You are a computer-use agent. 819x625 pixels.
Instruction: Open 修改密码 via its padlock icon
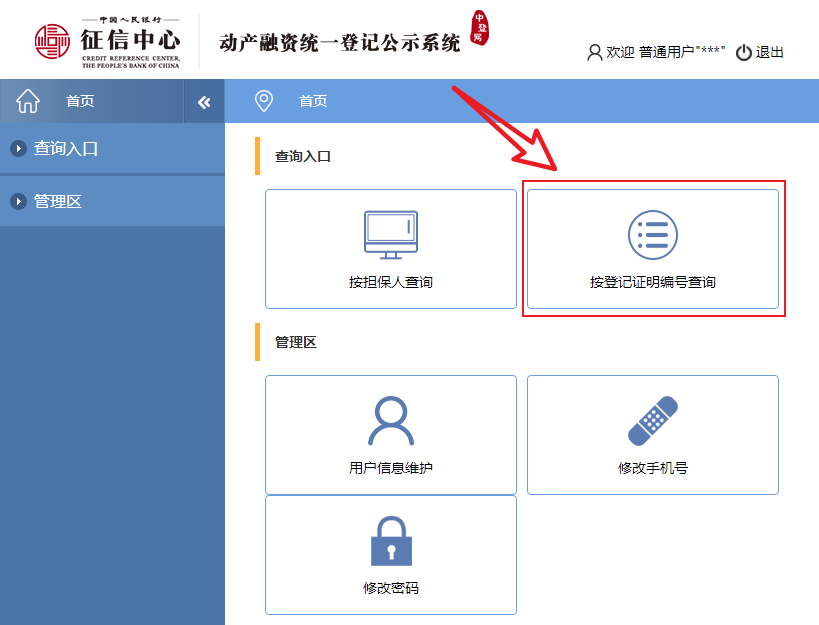[x=390, y=541]
